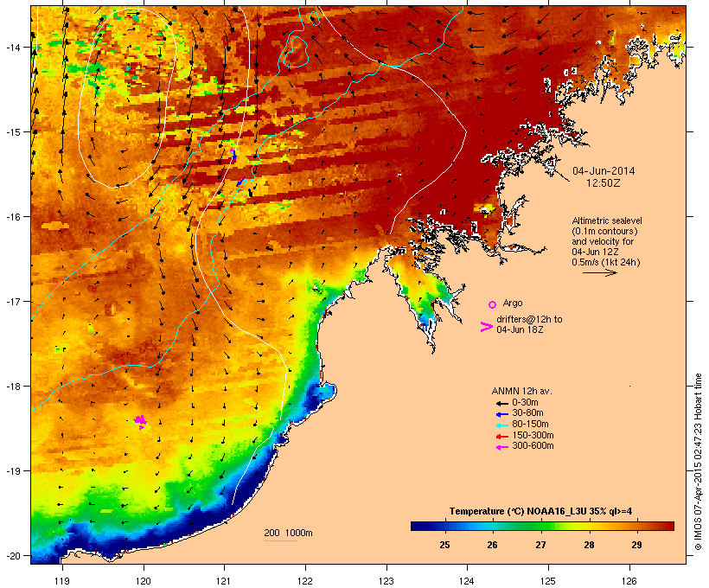Image resolution: width=709 pixels, height=588 pixels.
Task: Click the closed white sealevel contour near 119.5E
Action: click(127, 99)
